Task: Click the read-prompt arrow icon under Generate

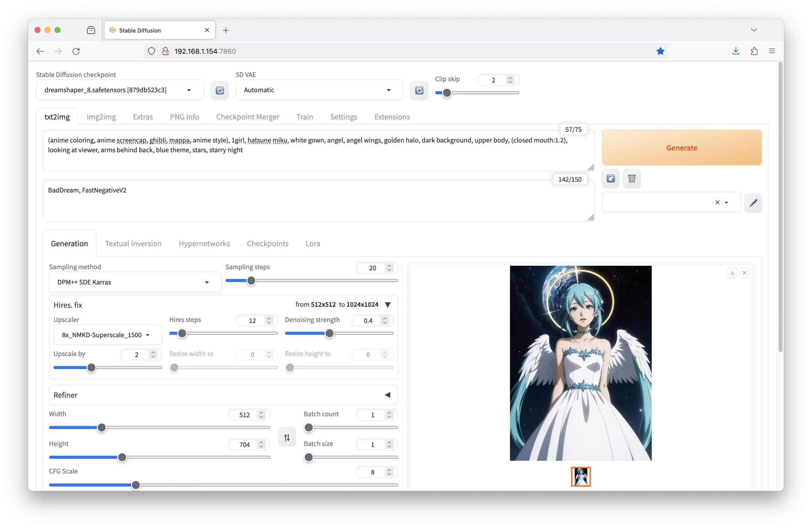Action: tap(610, 179)
